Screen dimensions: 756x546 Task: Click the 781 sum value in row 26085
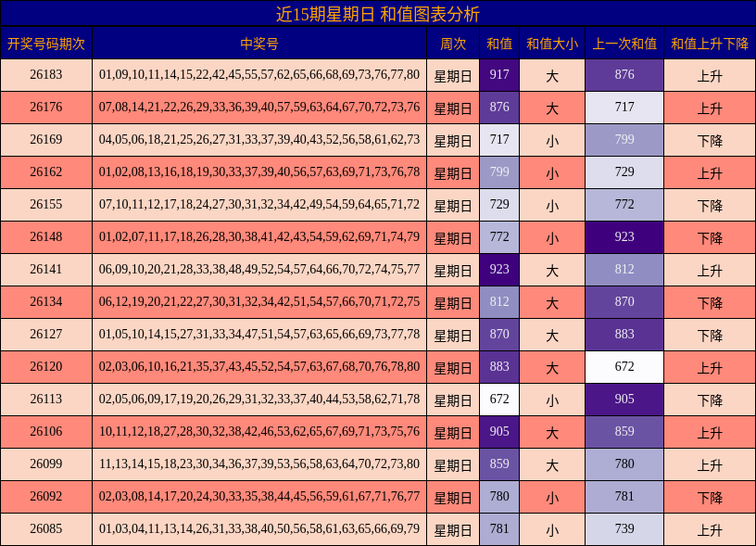(x=499, y=529)
